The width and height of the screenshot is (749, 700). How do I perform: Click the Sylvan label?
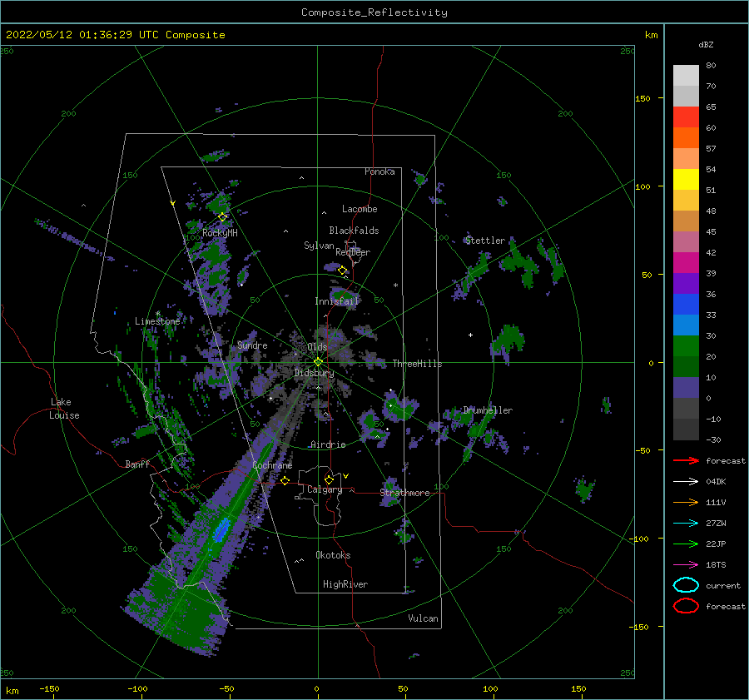coord(319,246)
